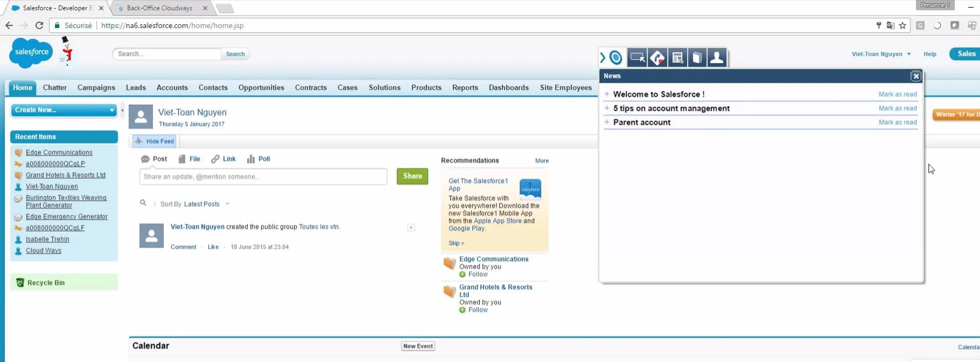Open the circular news widget icon
Viewport: 980px width, 362px height.
(616, 57)
